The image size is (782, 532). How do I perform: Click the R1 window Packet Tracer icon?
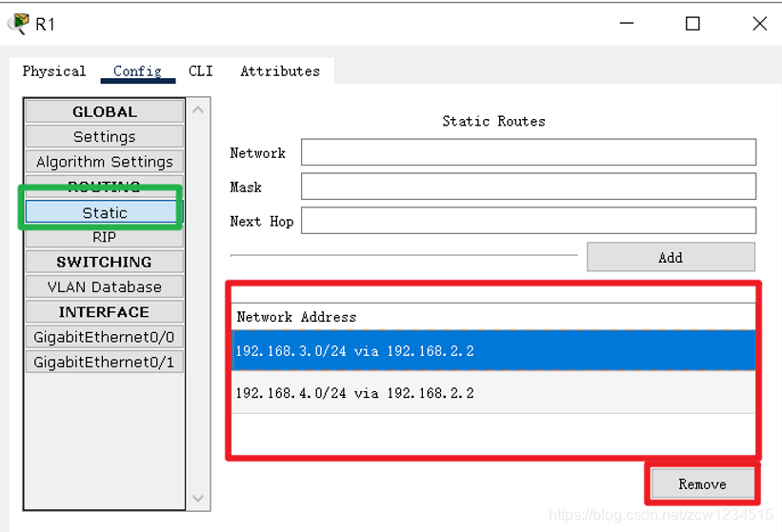pos(18,24)
